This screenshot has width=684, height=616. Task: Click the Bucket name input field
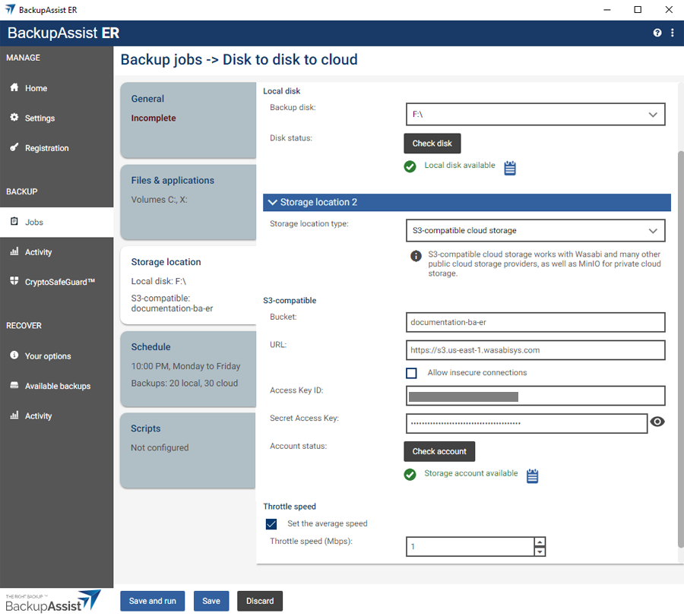535,322
